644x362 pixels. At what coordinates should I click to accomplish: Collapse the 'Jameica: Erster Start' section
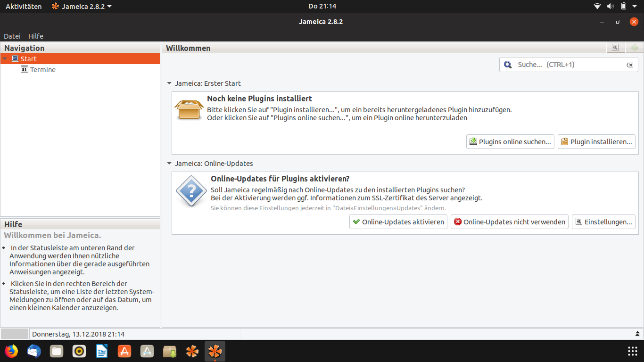[169, 83]
